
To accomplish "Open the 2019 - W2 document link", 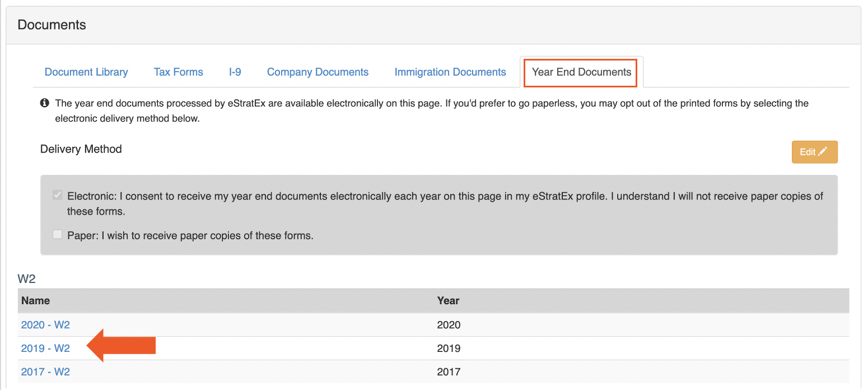I will 45,348.
